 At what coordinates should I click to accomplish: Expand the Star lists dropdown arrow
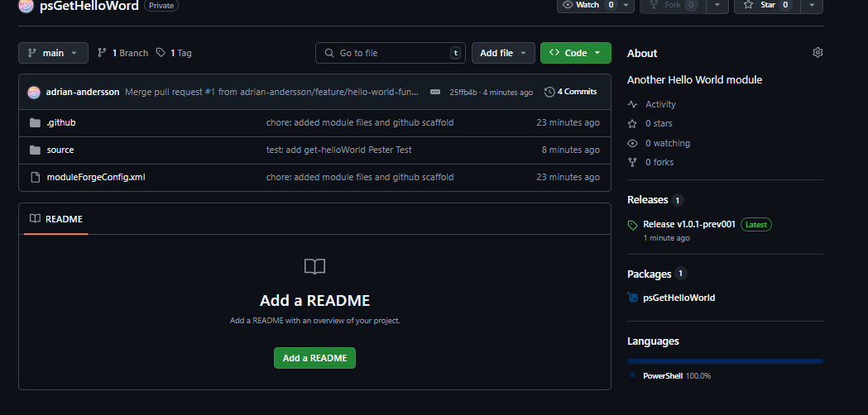tap(812, 5)
